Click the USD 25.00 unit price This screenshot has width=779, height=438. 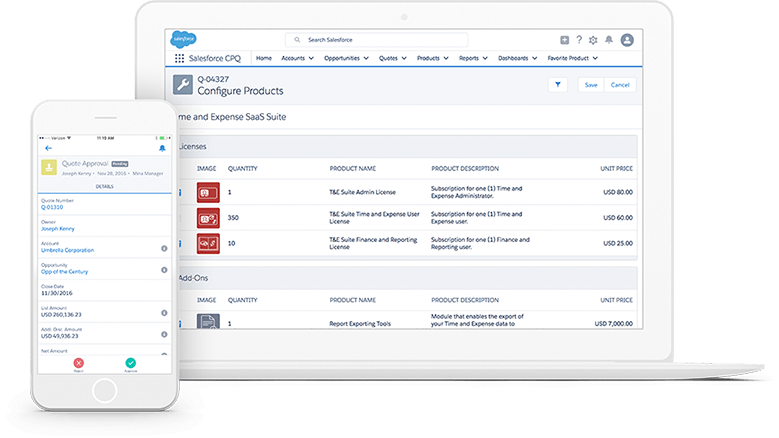pos(618,243)
